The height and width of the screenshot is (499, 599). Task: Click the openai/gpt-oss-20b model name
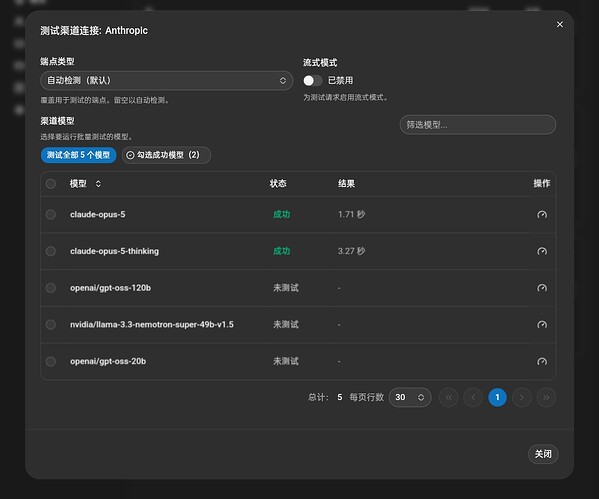[108, 361]
